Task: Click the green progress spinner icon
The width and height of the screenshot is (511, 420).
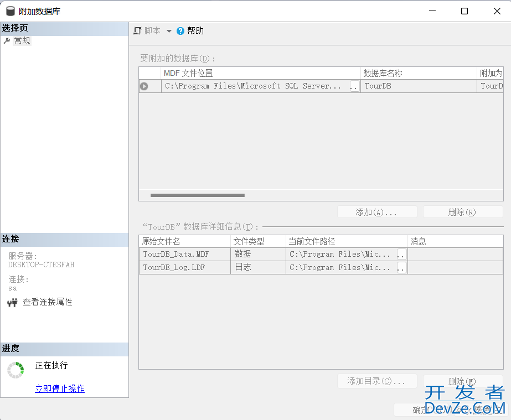Action: coord(16,370)
